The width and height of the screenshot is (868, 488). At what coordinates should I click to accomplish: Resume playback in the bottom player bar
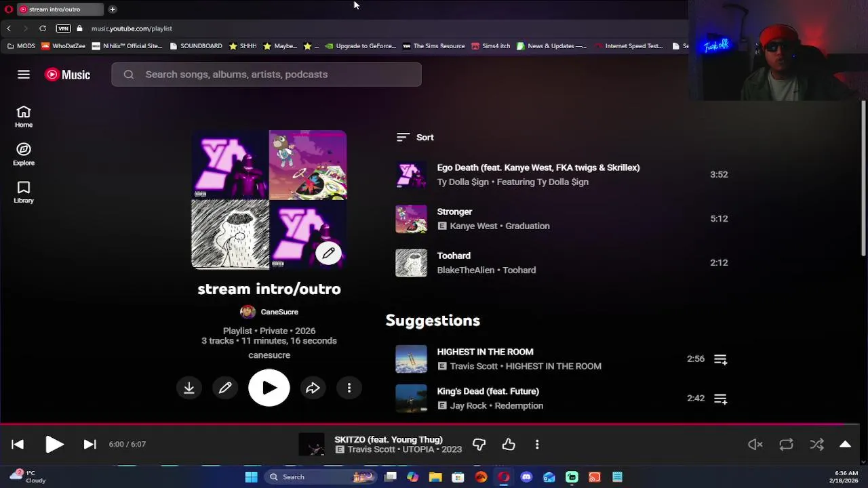coord(54,445)
